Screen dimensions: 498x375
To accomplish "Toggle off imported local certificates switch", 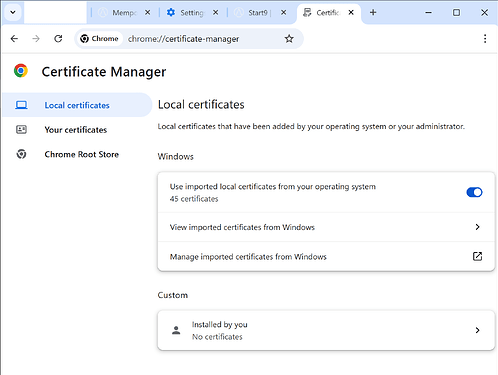I will point(474,192).
